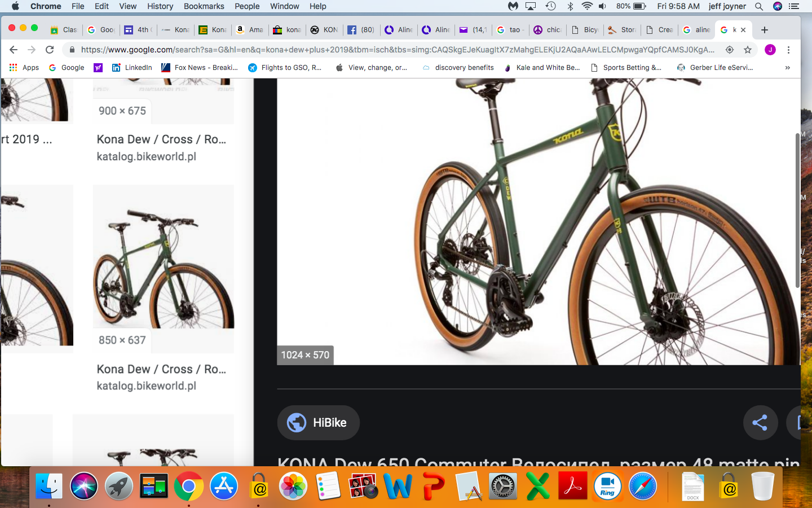Viewport: 812px width, 508px height.
Task: Open the Bookmarks menu
Action: tap(204, 6)
